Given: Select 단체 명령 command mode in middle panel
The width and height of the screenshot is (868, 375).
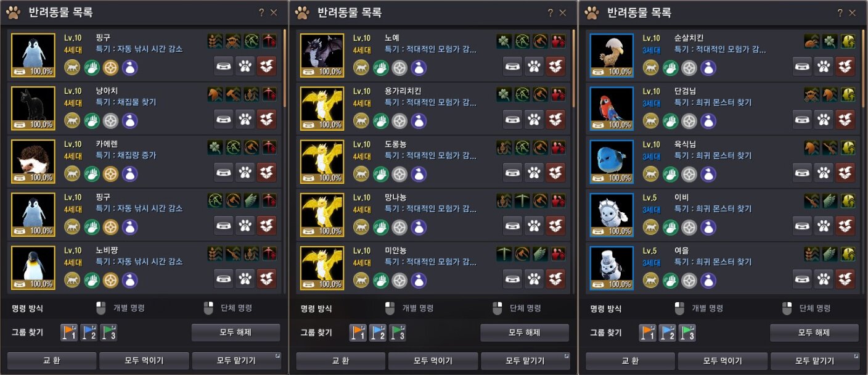Looking at the screenshot, I should [x=517, y=308].
